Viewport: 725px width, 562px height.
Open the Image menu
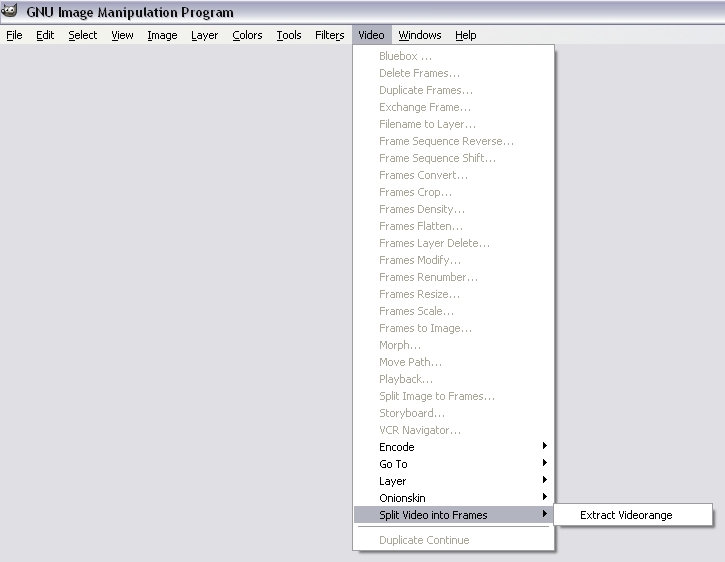162,35
